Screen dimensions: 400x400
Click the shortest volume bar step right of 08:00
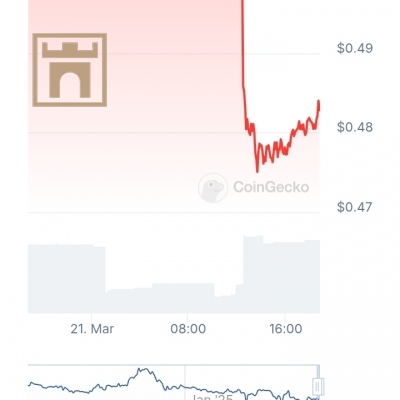click(x=225, y=304)
